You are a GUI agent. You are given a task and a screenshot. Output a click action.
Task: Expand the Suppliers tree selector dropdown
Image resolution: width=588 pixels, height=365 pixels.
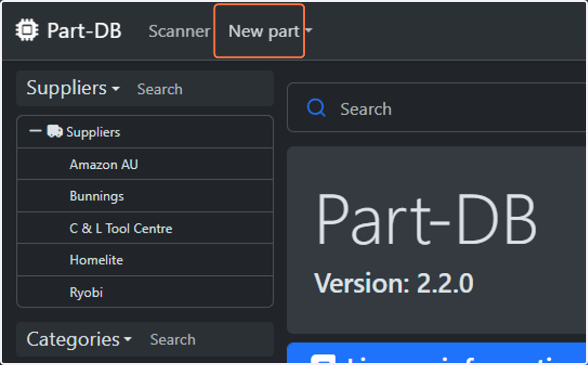(73, 88)
